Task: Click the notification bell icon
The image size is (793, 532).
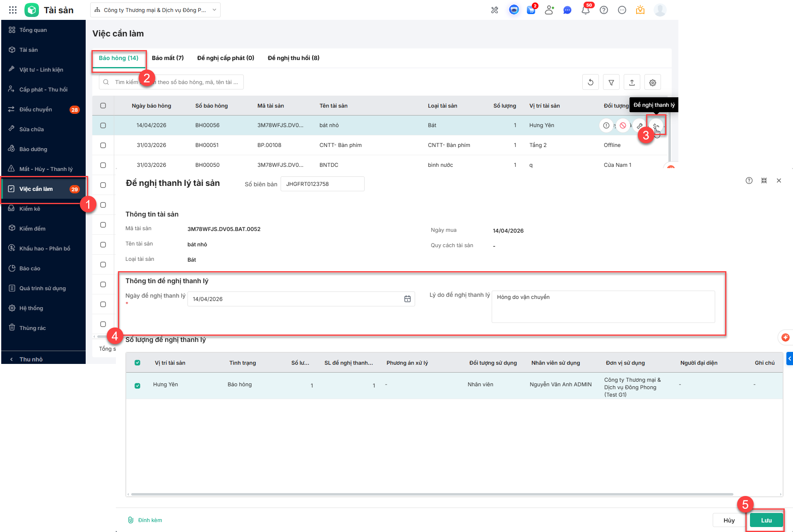Action: tap(585, 10)
